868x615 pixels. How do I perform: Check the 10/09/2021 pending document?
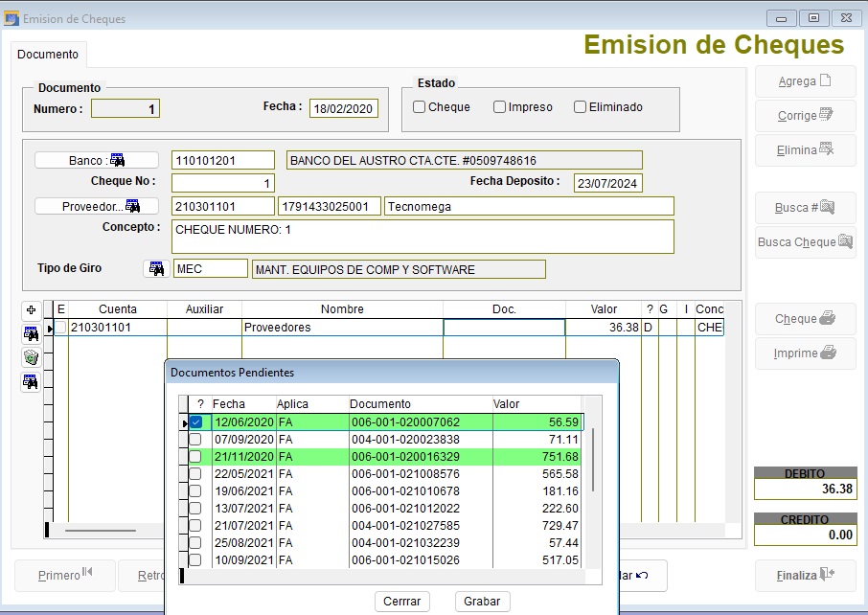pyautogui.click(x=195, y=559)
